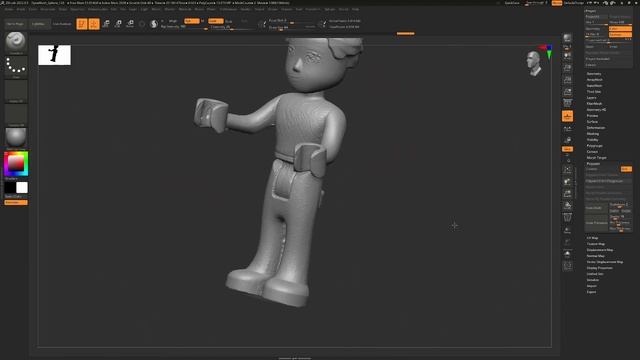Image resolution: width=640 pixels, height=360 pixels.
Task: Click the PolyF polyframe icon
Action: (567, 218)
